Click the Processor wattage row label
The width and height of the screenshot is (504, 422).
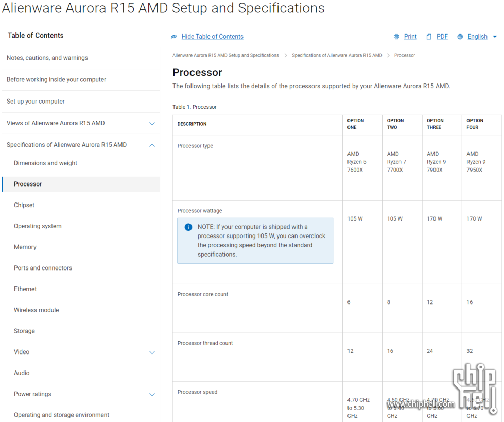200,211
